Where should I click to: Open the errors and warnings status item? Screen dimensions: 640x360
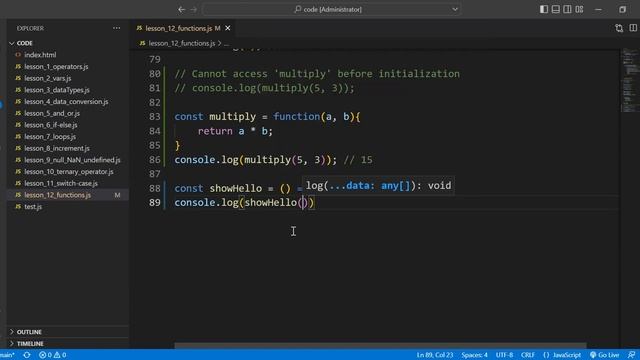[53, 355]
